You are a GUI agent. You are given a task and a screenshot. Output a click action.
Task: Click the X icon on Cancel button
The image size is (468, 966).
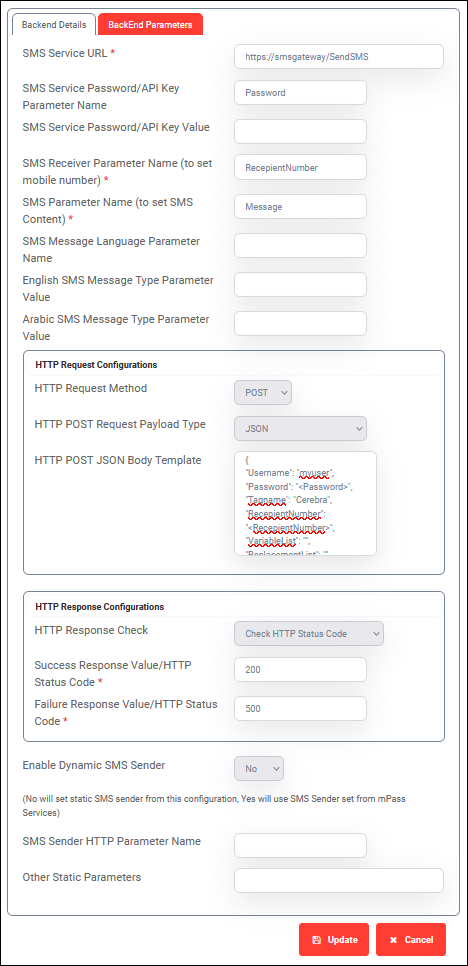coord(393,940)
